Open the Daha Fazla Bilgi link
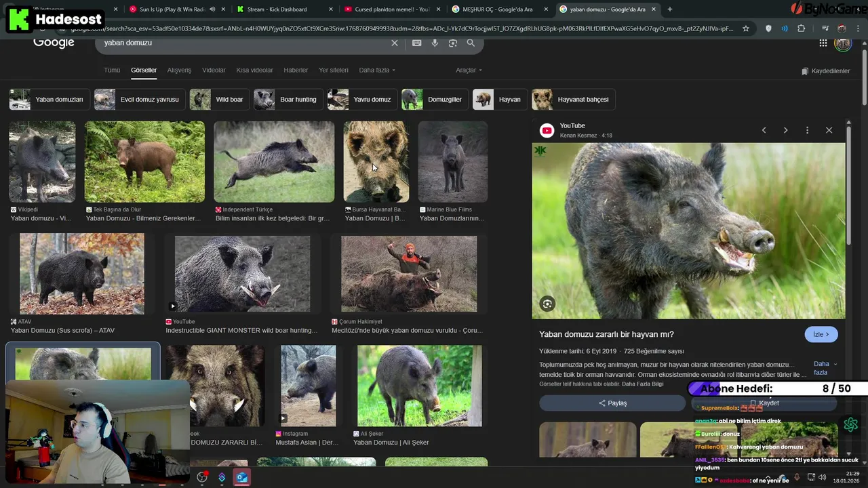Screen dimensions: 868x488 pos(642,384)
